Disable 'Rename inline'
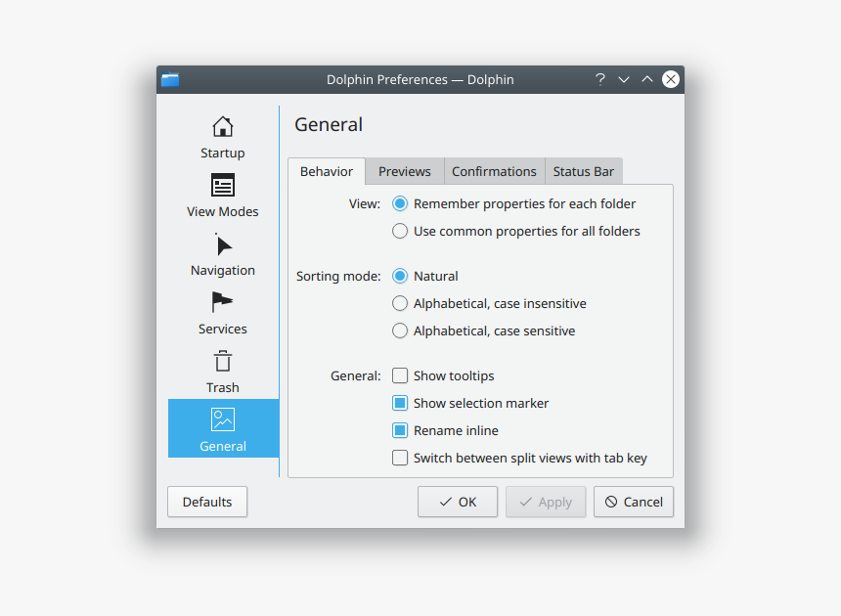This screenshot has width=841, height=616. click(x=400, y=430)
